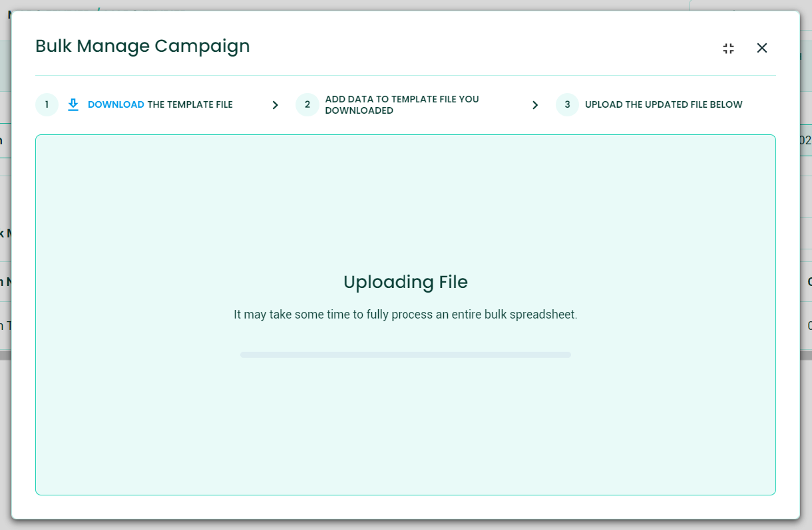Click step 3 numbered circle
Screen dimensions: 812x530
(x=566, y=104)
